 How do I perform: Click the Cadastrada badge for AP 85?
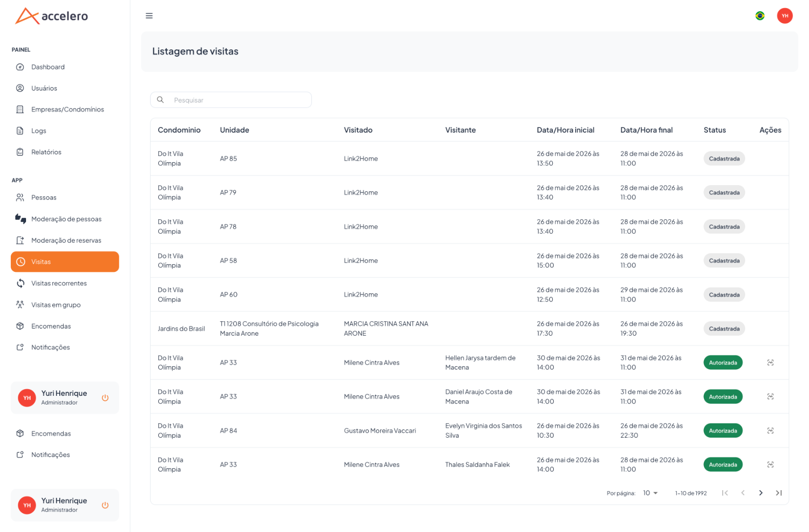(x=724, y=159)
